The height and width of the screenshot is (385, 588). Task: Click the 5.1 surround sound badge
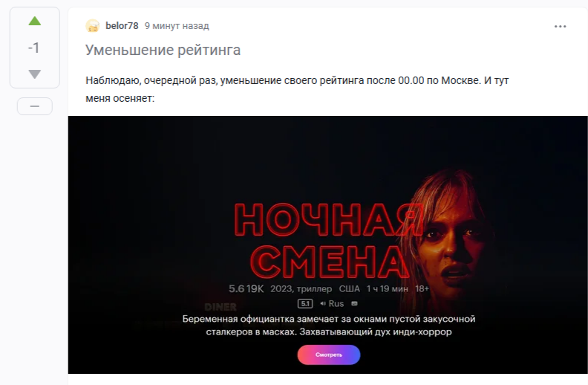coord(305,303)
